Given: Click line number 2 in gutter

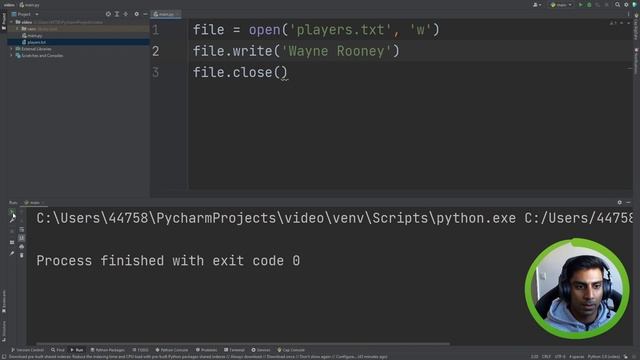Looking at the screenshot, I should tap(156, 51).
